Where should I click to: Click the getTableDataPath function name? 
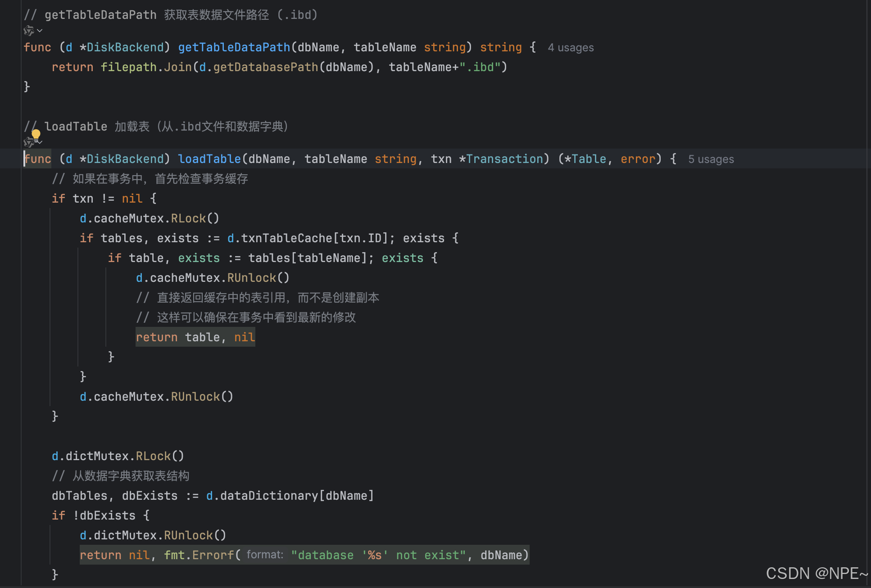tap(234, 47)
